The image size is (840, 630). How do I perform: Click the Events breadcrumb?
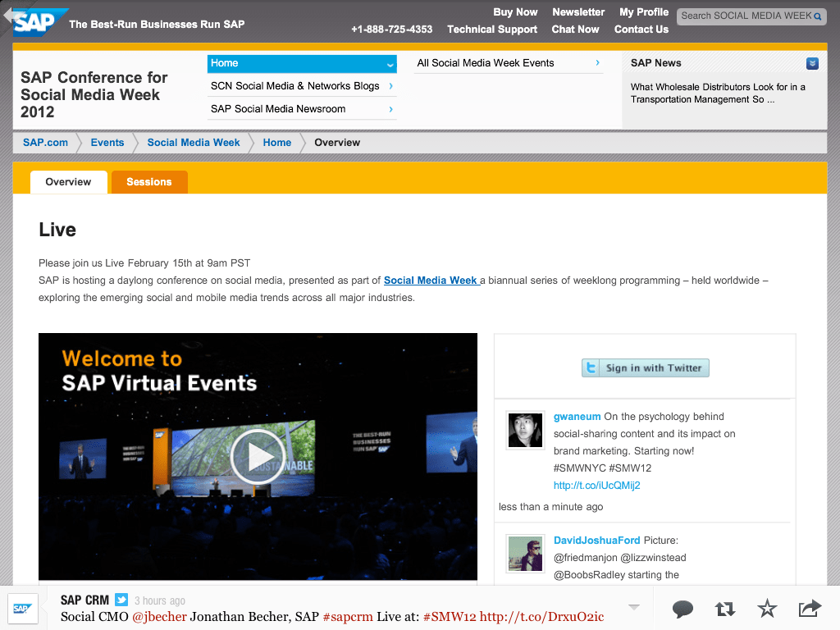coord(107,143)
